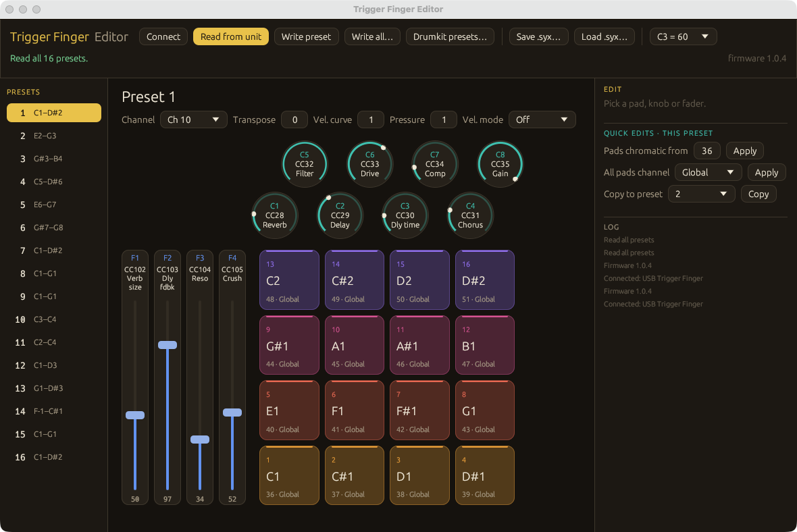
Task: Select the C1 CC28 Reverb knob
Action: click(274, 215)
